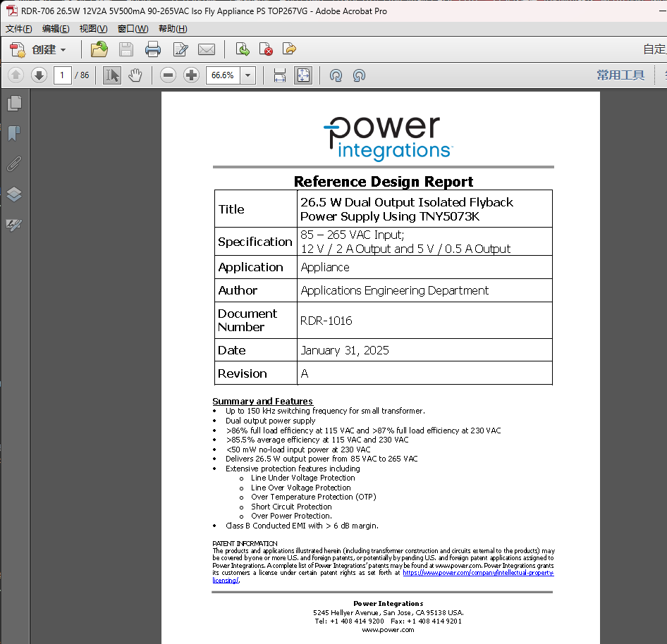Click the Print icon
This screenshot has height=644, width=667.
coord(153,50)
